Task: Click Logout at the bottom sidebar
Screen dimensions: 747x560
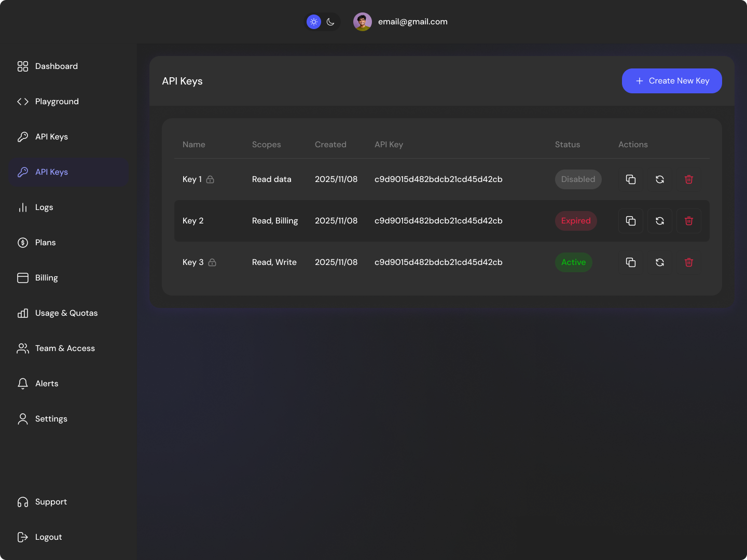Action: point(48,537)
